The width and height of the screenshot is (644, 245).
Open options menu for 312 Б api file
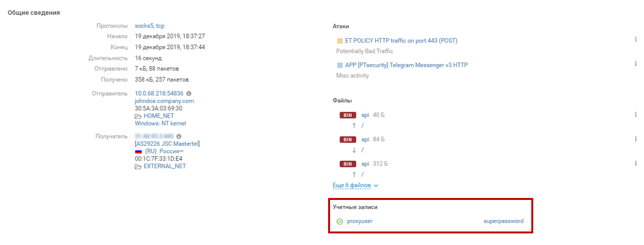tap(635, 164)
